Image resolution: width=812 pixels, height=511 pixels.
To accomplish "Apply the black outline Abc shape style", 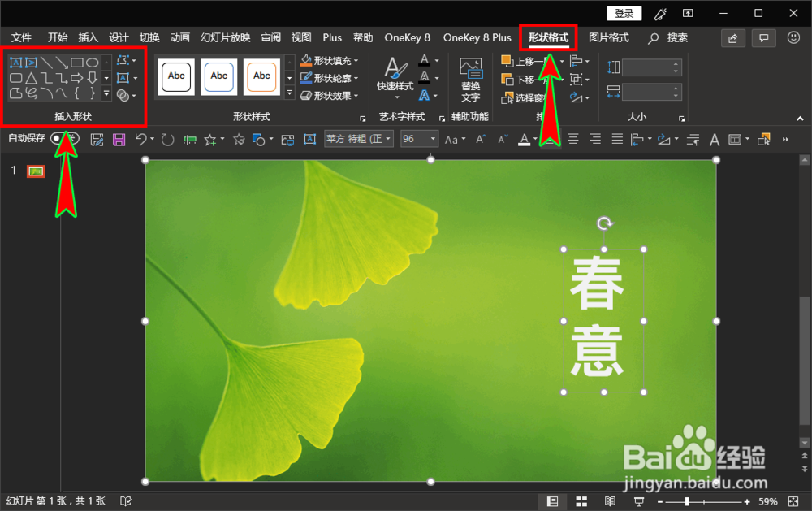I will [176, 76].
